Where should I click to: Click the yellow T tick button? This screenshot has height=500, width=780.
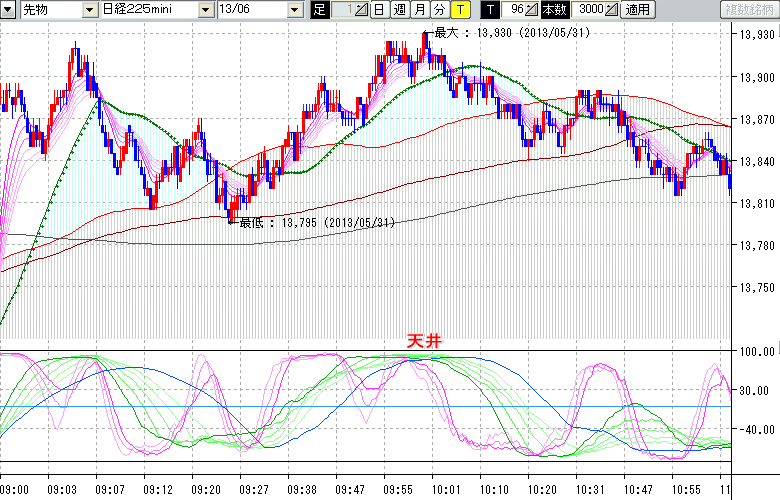point(459,10)
